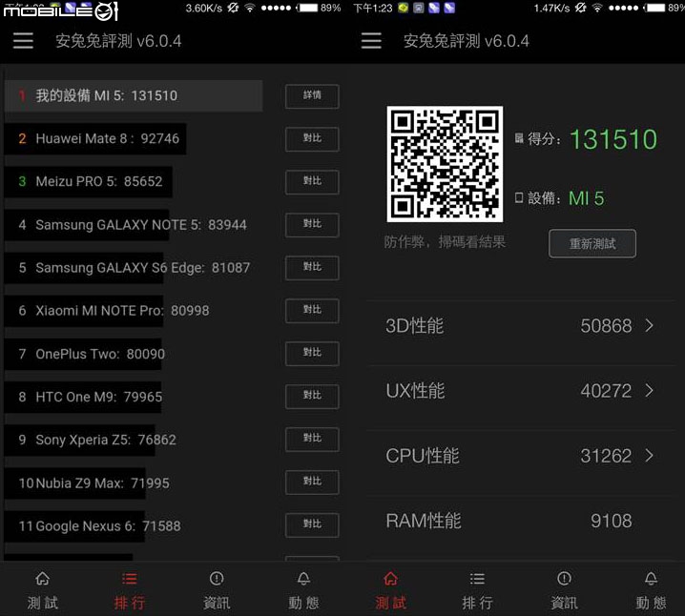The height and width of the screenshot is (616, 685).
Task: Open hamburger menu in right test screen
Action: [371, 41]
